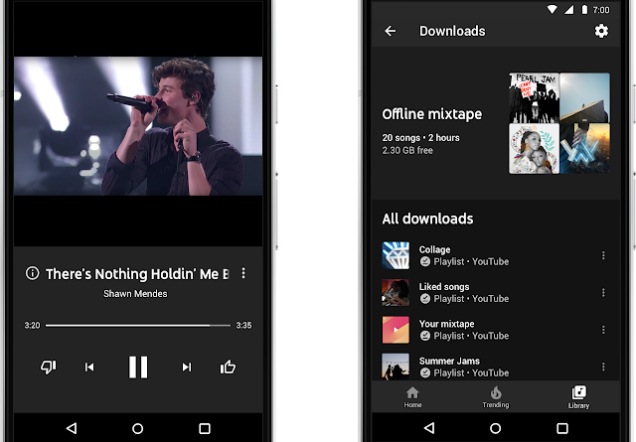Image resolution: width=636 pixels, height=442 pixels.
Task: Tap downloaded check icon for Collage
Action: coord(425,262)
